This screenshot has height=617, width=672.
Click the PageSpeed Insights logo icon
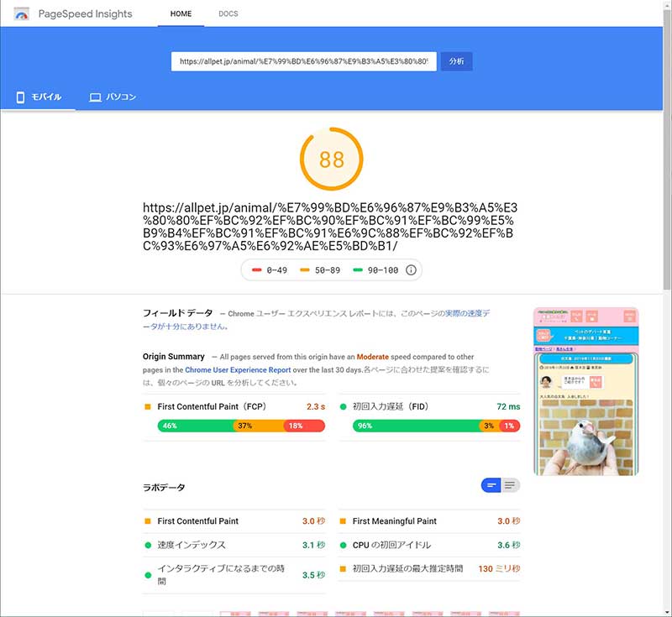click(22, 14)
